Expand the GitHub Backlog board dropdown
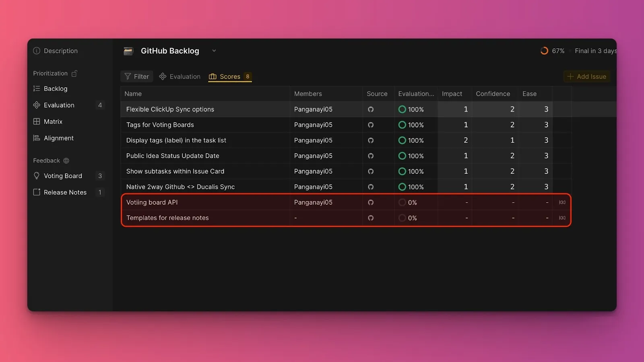The image size is (644, 362). [x=214, y=51]
